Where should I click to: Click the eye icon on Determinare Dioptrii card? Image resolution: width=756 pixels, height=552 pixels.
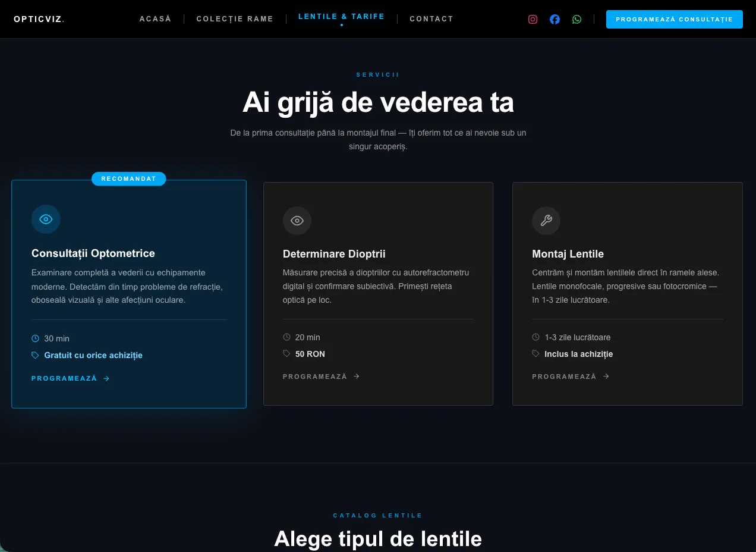tap(297, 221)
